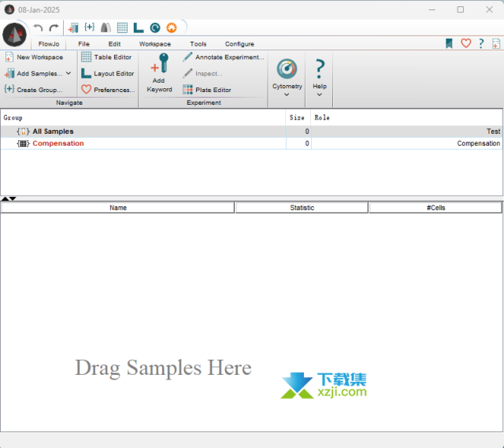Screen dimensions: 504x448
Task: Click the Add Keyword key icon
Action: coord(160,63)
